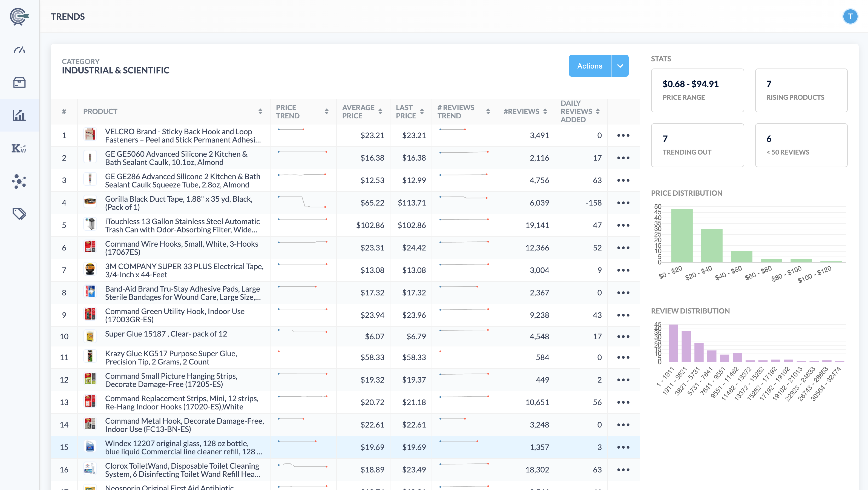This screenshot has width=868, height=490.
Task: Click the $0 - $20 price distribution bar
Action: tap(682, 235)
